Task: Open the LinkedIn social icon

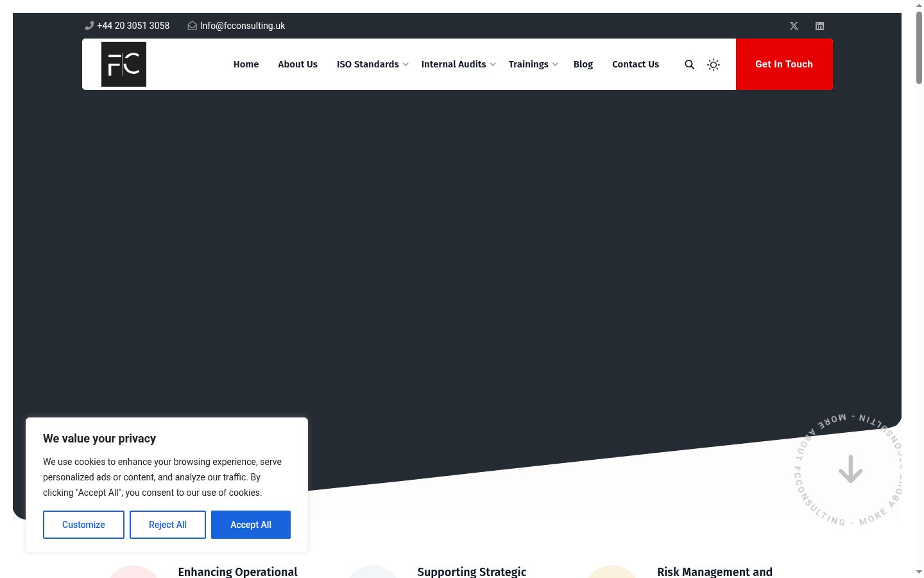Action: 819,26
